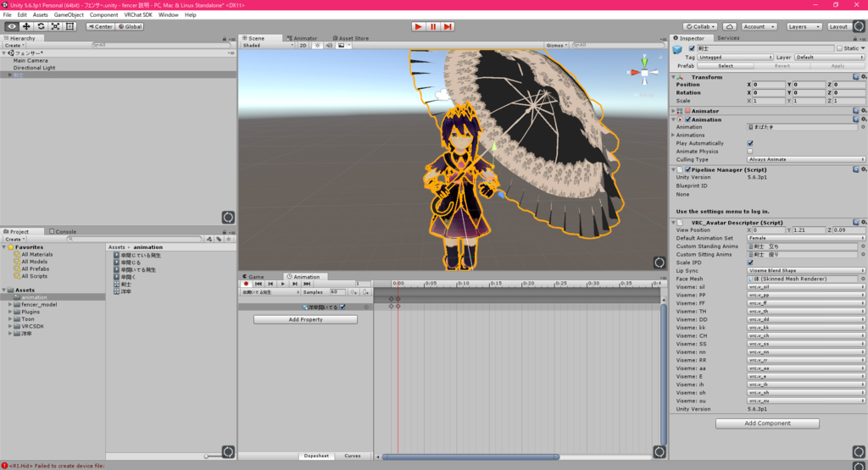Viewport: 868px width, 470px height.
Task: Click the Add Keyframe icon
Action: click(353, 292)
